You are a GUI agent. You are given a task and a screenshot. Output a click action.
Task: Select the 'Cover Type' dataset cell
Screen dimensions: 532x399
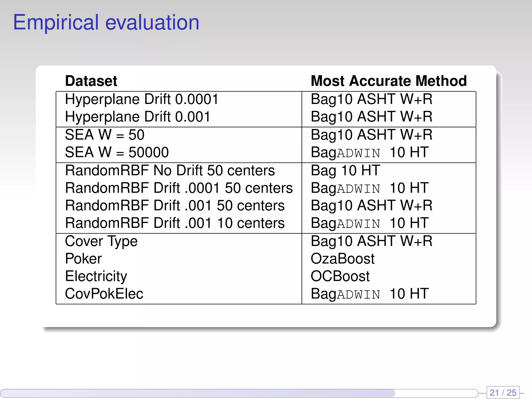tap(101, 242)
